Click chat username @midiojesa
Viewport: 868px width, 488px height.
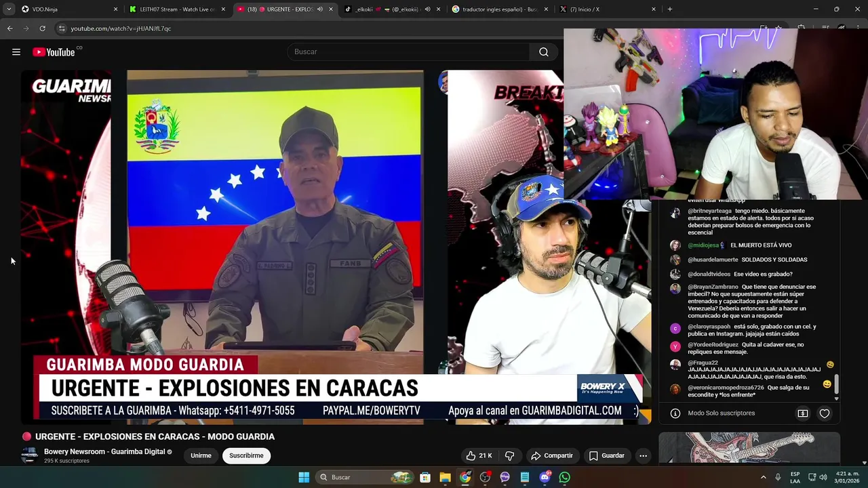click(x=703, y=245)
